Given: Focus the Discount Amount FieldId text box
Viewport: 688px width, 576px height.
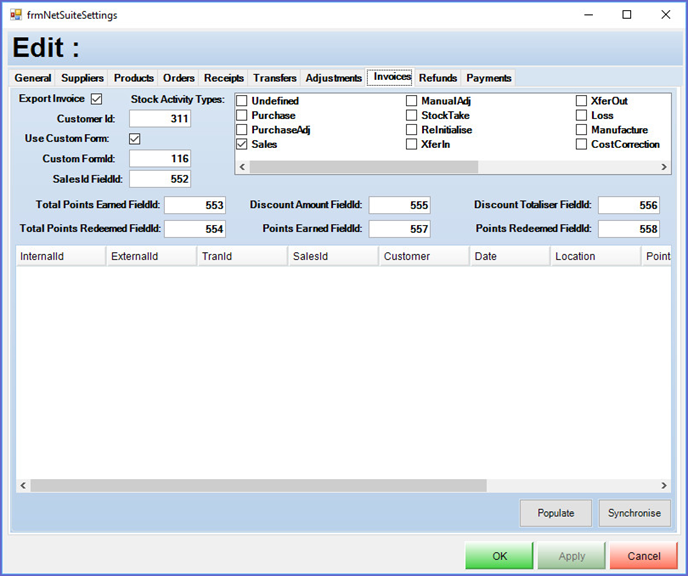Looking at the screenshot, I should coord(399,205).
